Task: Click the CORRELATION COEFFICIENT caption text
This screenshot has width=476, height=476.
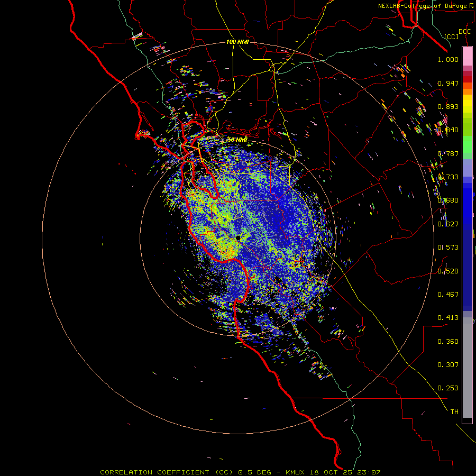Action: coord(154,472)
